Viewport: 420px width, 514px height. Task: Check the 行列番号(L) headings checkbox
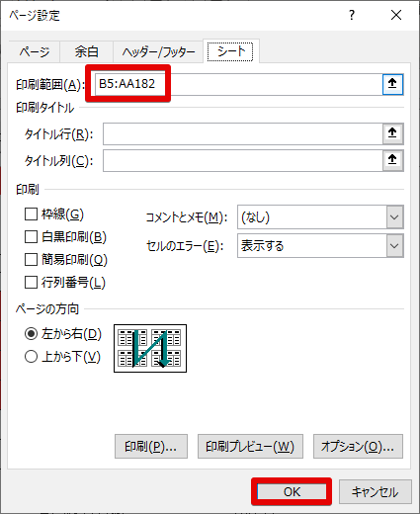(x=31, y=283)
